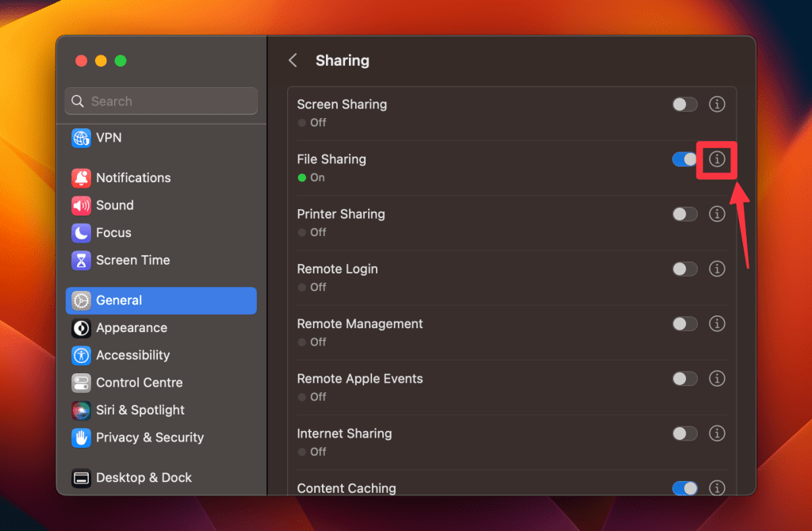Click the info icon next to File Sharing
Viewport: 812px width, 531px height.
coord(717,159)
